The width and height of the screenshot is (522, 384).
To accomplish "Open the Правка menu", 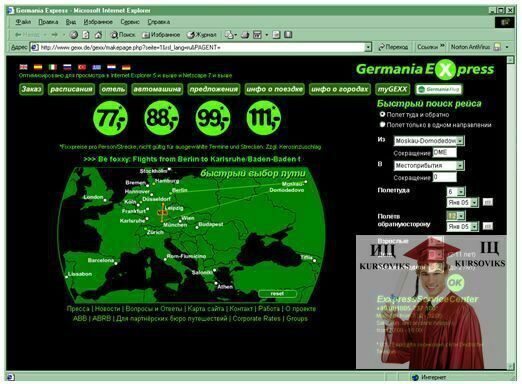I will tap(48, 22).
